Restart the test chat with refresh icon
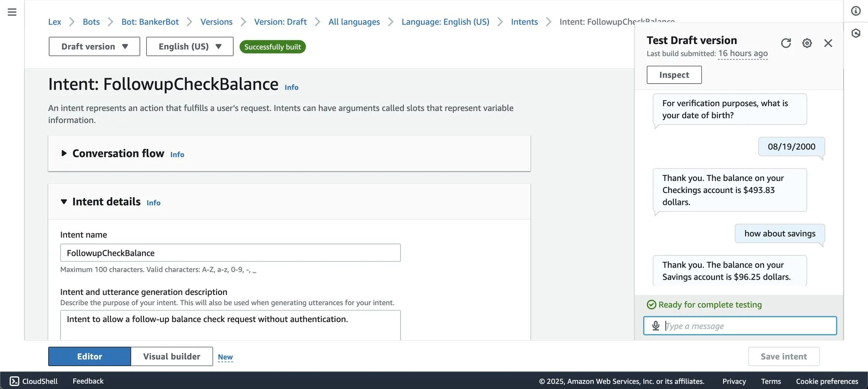This screenshot has height=389, width=868. 786,43
